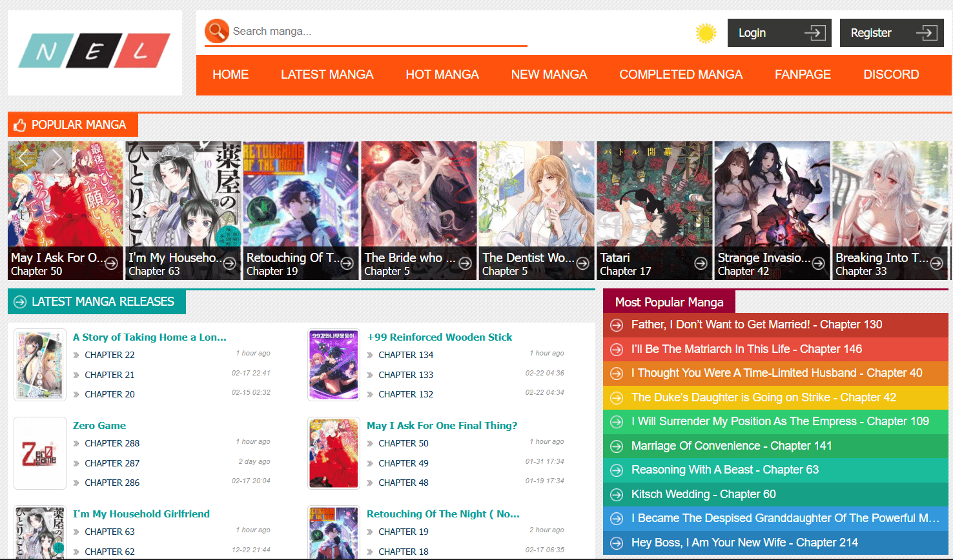Open CHAPTER 63 of I'm My Household Girlfriend
The width and height of the screenshot is (953, 560).
(110, 532)
